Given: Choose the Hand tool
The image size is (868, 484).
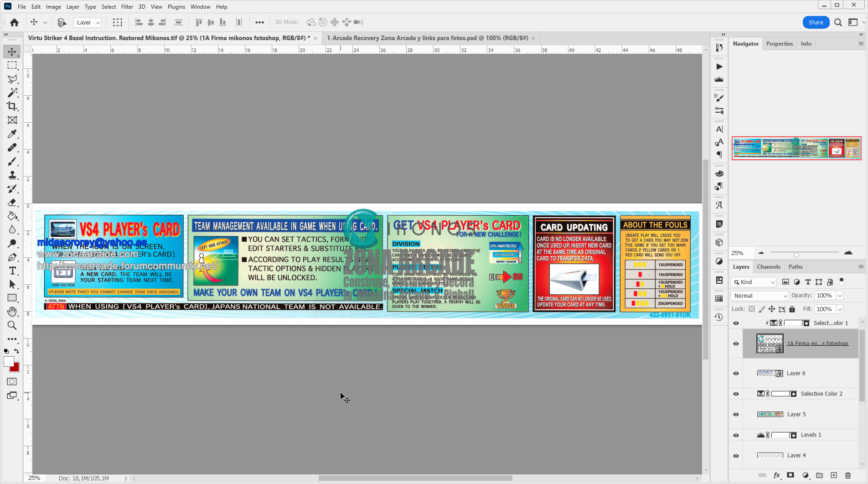Looking at the screenshot, I should click(x=12, y=312).
